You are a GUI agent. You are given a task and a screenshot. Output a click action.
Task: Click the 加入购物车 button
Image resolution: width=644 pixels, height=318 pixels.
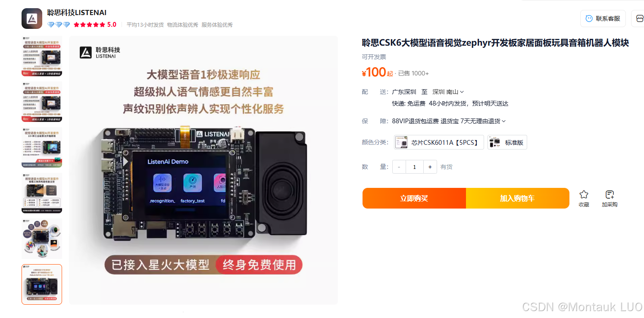click(518, 198)
